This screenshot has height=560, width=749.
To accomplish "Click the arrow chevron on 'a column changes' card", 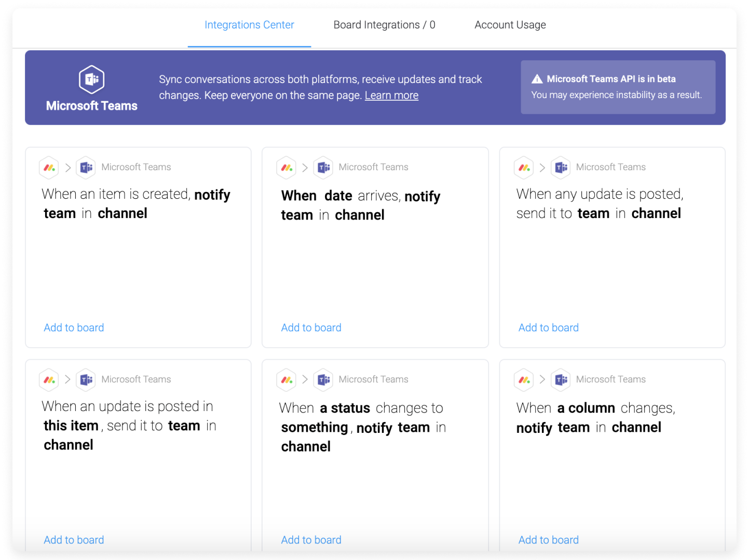I will pos(542,380).
